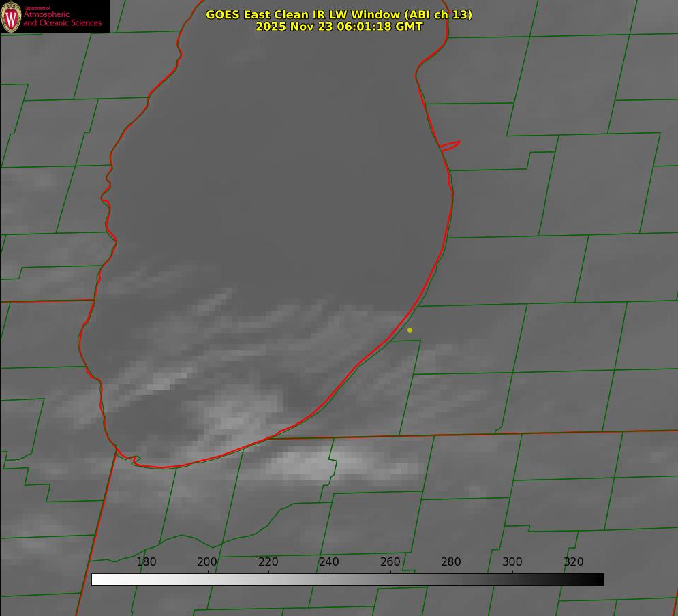
Task: Select the GOES East Clean IR title
Action: click(x=339, y=14)
